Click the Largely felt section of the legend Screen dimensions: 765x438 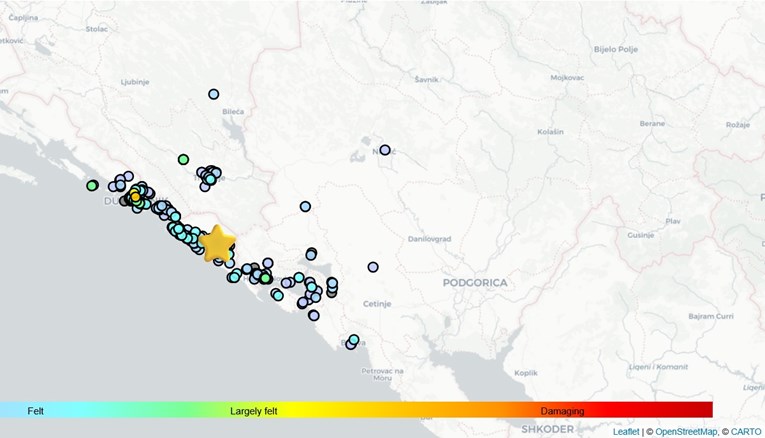coord(260,410)
